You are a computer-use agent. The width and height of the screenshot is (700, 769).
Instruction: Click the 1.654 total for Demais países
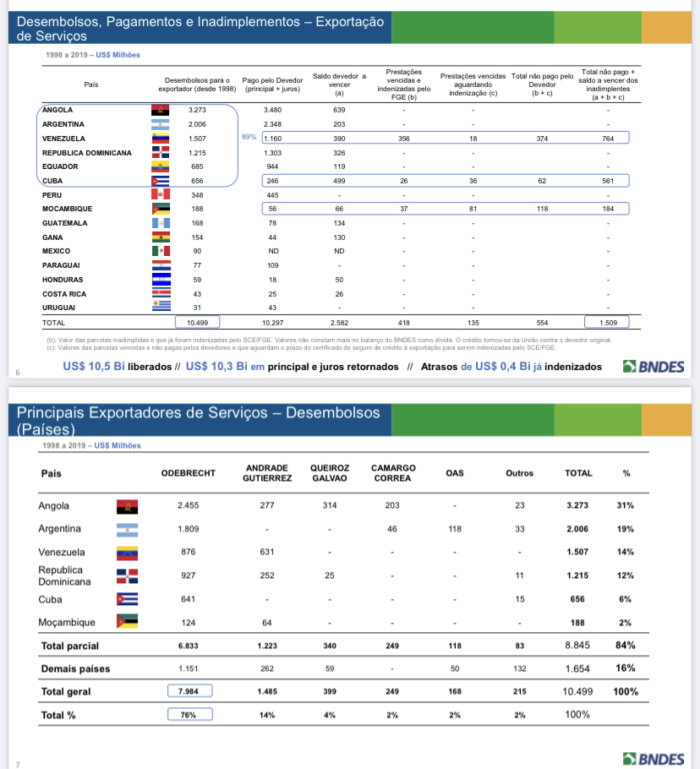[x=577, y=668]
